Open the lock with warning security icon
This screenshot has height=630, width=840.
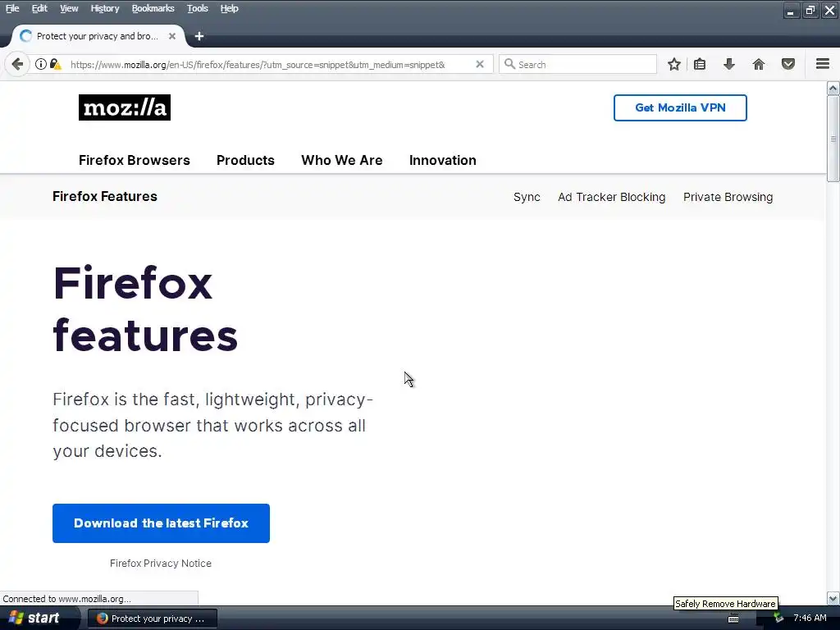[55, 64]
